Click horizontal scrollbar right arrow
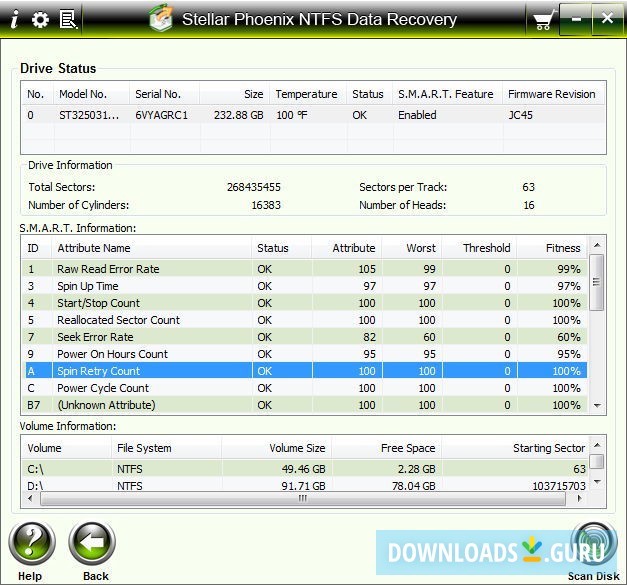The height and width of the screenshot is (585, 627). coord(579,499)
